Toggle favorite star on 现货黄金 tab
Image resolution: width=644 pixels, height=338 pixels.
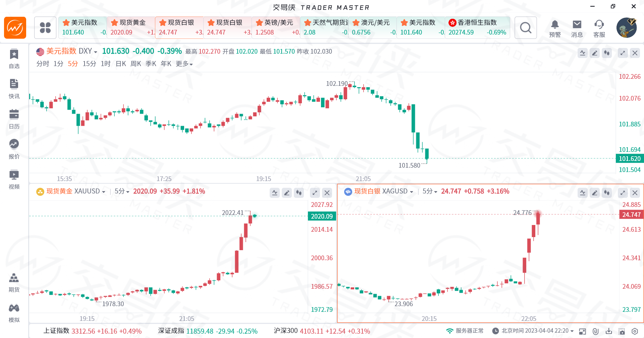click(x=114, y=22)
